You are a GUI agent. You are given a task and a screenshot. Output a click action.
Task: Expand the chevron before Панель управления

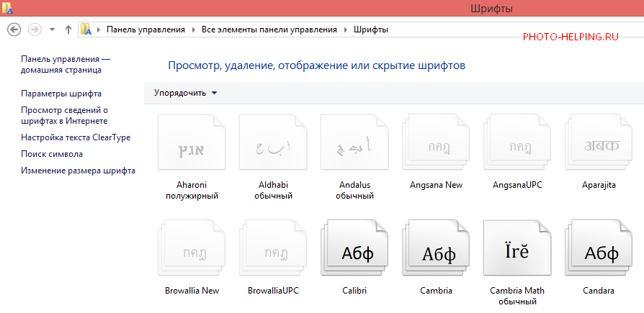[x=99, y=30]
